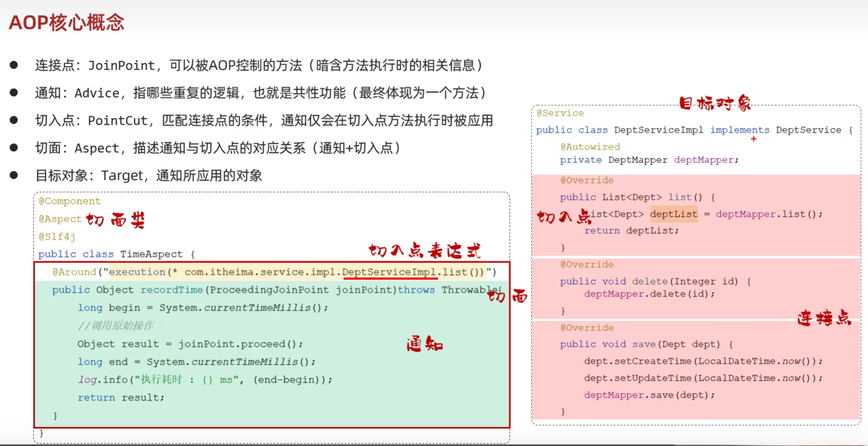Click the recordTime method name

click(x=172, y=290)
